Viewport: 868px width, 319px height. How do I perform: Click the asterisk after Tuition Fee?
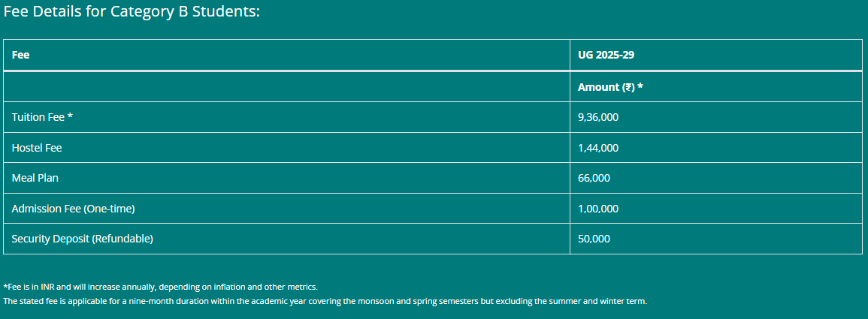tap(71, 116)
